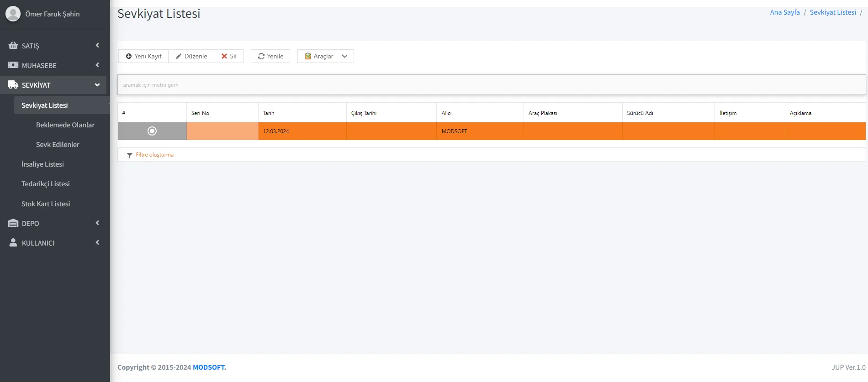Click the DEPO menu label
Image resolution: width=868 pixels, height=382 pixels.
31,223
